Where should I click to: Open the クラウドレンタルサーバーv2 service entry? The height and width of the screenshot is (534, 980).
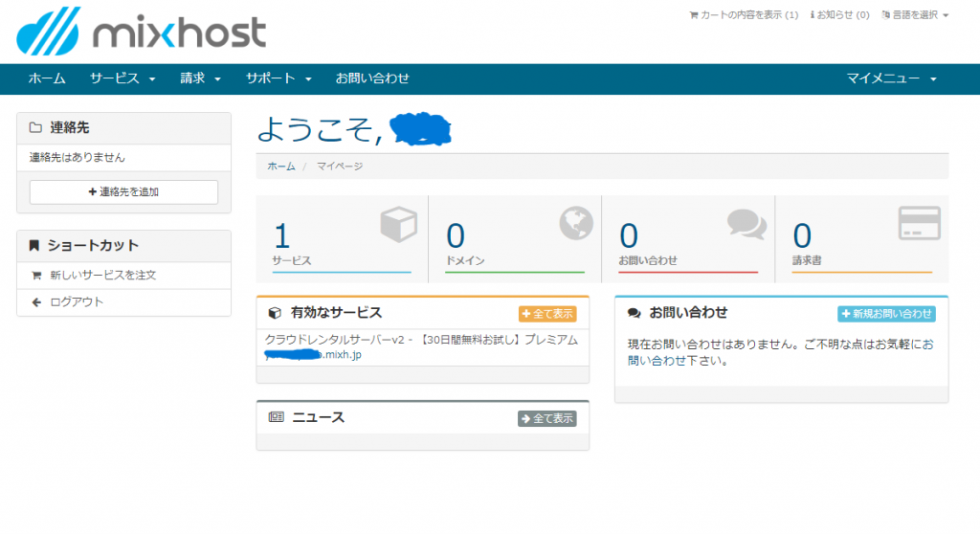point(421,341)
